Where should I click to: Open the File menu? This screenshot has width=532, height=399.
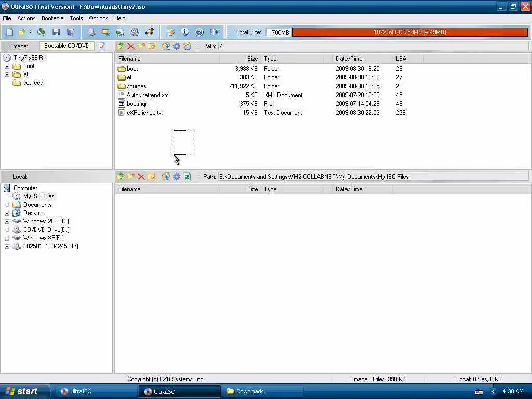[x=7, y=18]
